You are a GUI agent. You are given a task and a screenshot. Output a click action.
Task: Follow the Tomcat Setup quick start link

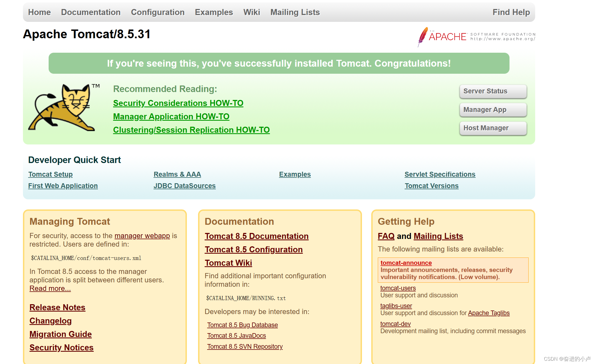click(50, 174)
